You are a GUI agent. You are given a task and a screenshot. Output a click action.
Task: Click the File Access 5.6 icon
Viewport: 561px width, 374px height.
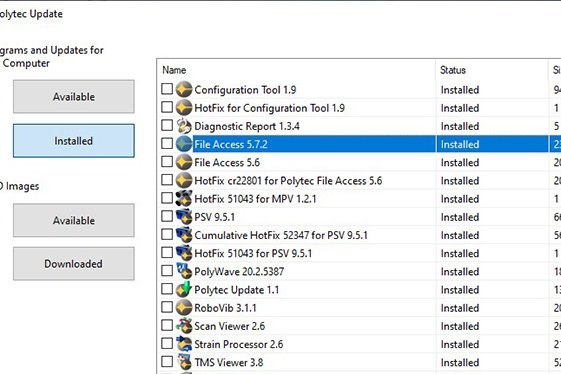pos(184,162)
